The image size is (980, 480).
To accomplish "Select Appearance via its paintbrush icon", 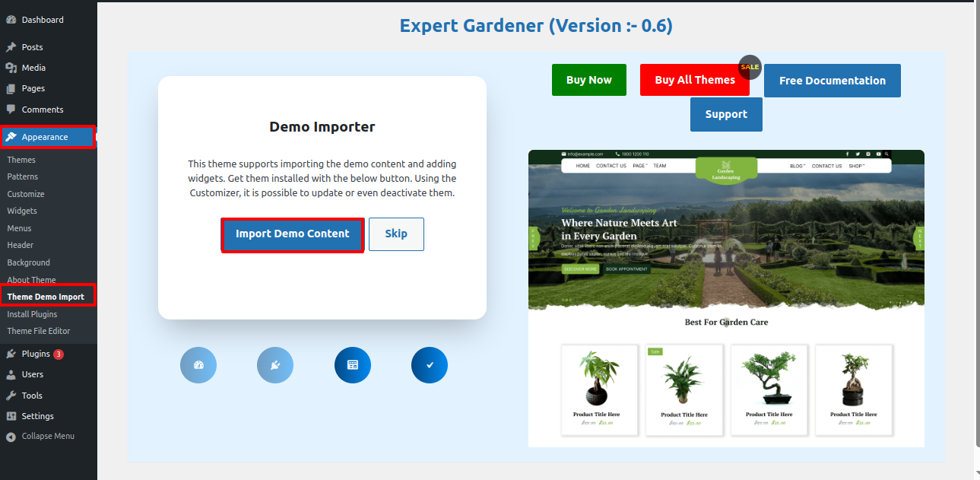I will [x=11, y=137].
